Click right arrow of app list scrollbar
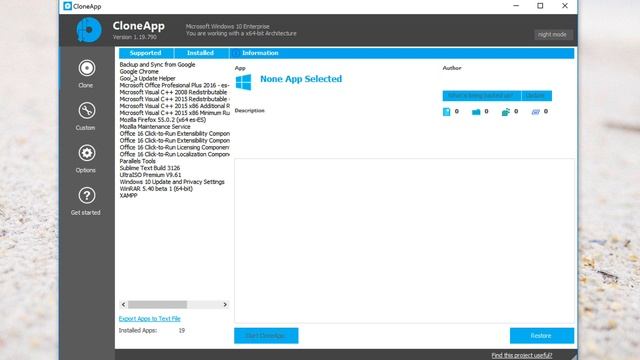The height and width of the screenshot is (360, 640). pos(225,304)
